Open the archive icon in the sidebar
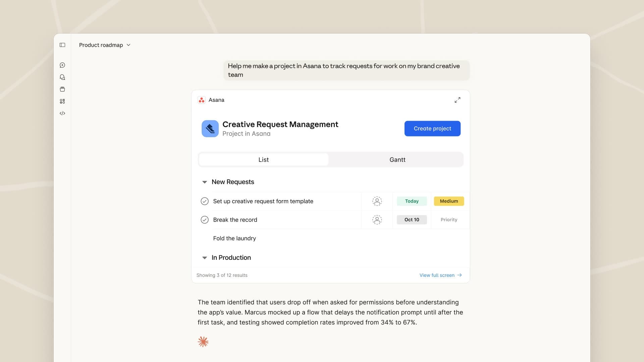 coord(62,89)
